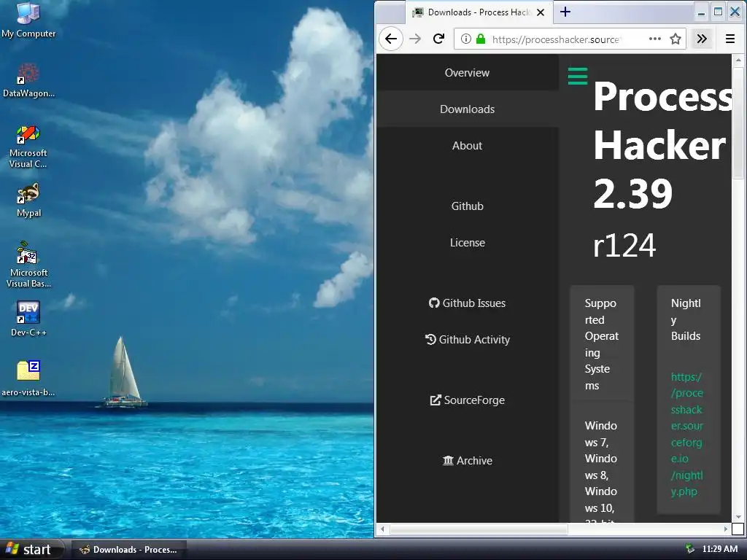Open the browser hamburger menu

click(x=729, y=39)
